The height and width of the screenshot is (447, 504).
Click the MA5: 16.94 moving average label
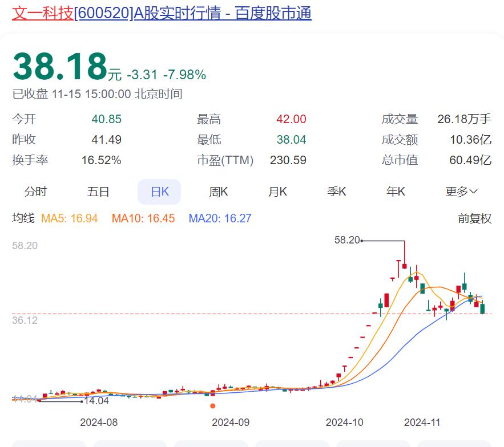70,218
